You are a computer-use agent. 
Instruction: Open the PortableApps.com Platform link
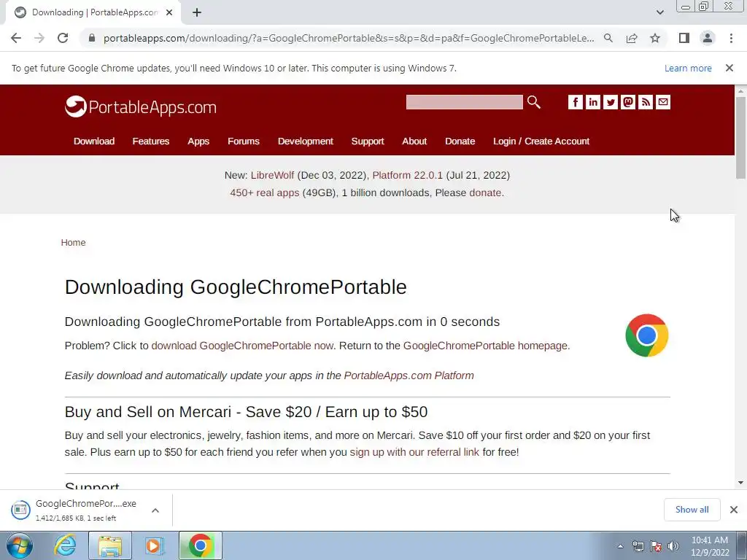point(409,376)
